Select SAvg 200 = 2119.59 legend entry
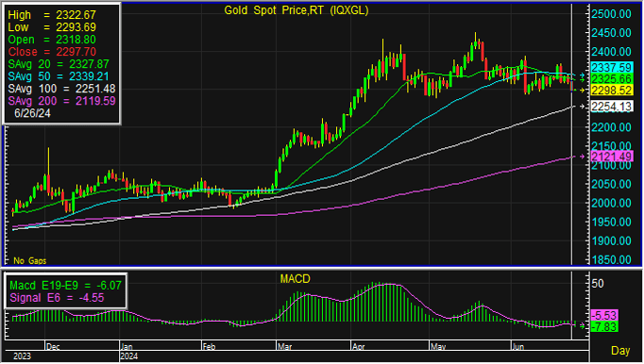This screenshot has height=364, width=644. 61,101
